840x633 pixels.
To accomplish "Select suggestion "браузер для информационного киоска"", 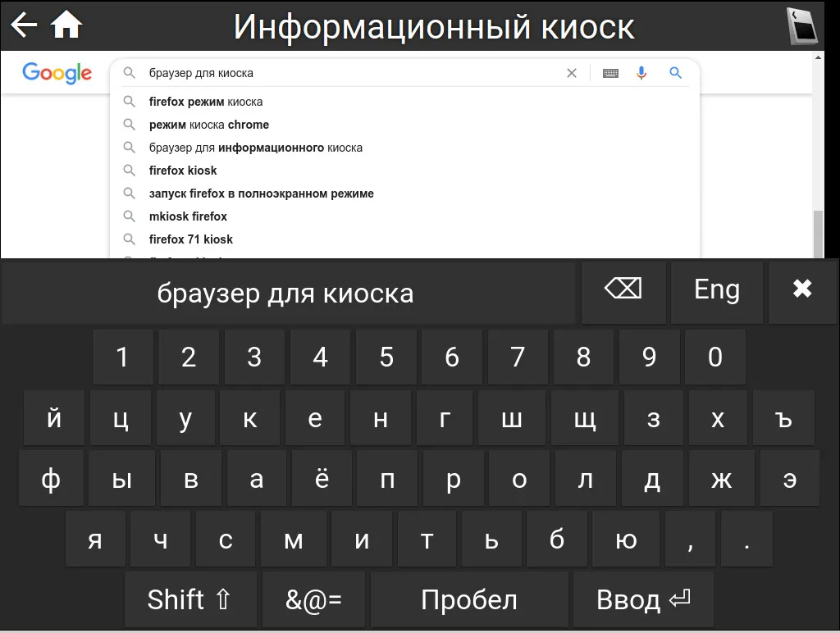I will click(x=404, y=148).
